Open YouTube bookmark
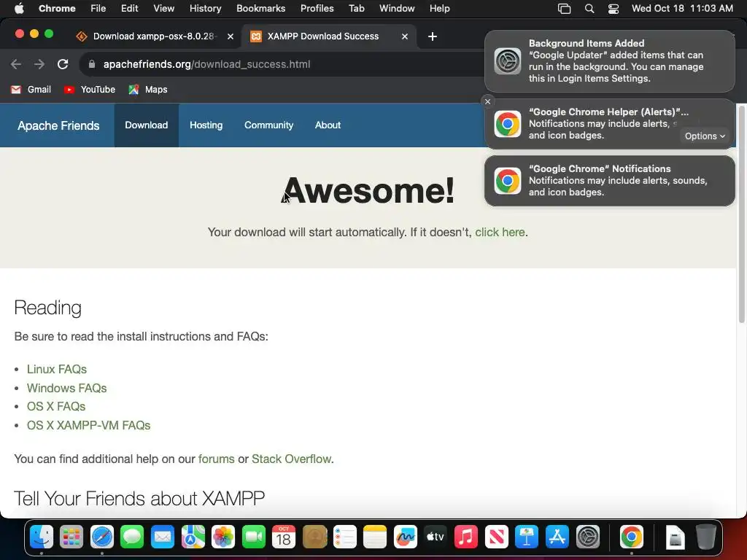The height and width of the screenshot is (560, 747). click(x=90, y=90)
